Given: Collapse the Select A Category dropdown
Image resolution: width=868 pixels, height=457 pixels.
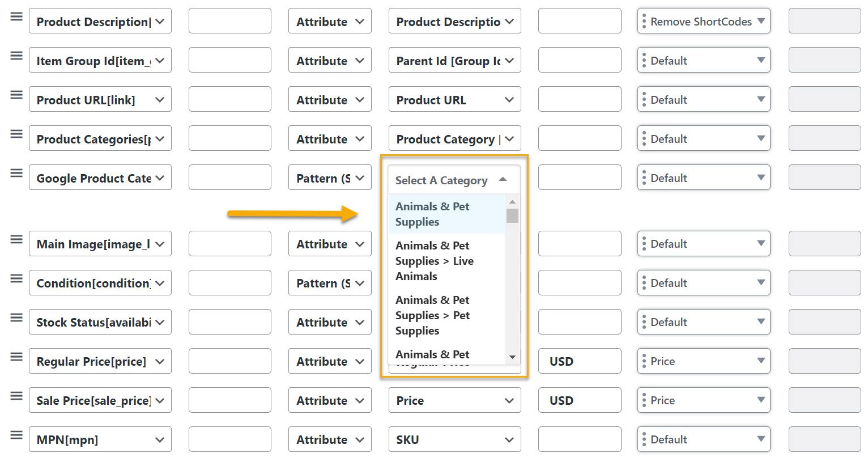Looking at the screenshot, I should coord(454,180).
